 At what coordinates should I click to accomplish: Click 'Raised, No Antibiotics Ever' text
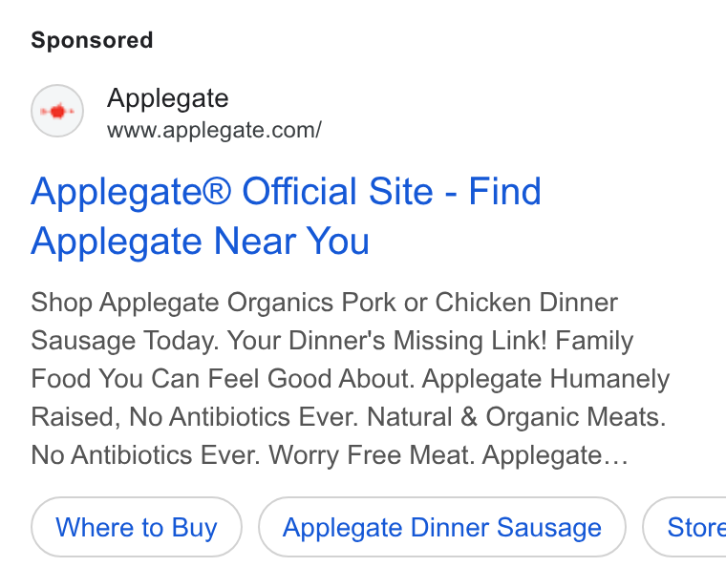[194, 417]
